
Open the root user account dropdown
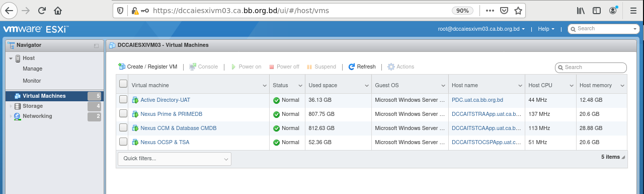(x=481, y=29)
